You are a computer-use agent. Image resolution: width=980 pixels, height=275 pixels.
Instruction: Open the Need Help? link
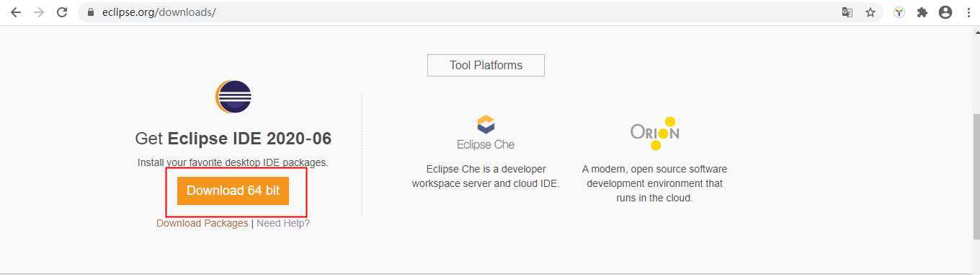pyautogui.click(x=283, y=223)
